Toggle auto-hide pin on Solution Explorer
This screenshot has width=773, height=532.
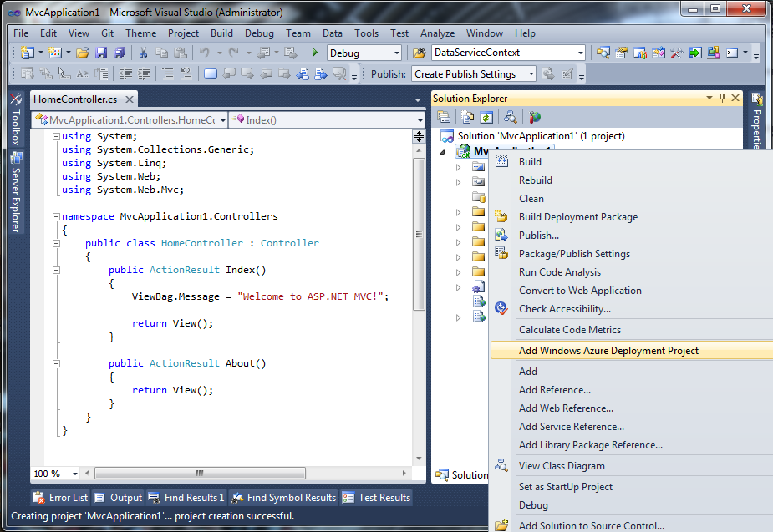coord(722,98)
